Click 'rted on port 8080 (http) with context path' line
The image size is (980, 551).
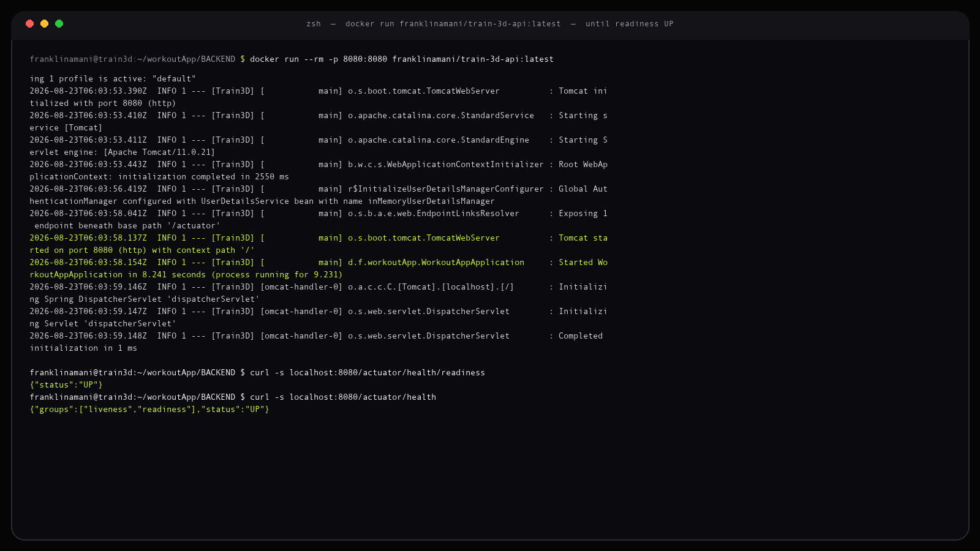(142, 250)
